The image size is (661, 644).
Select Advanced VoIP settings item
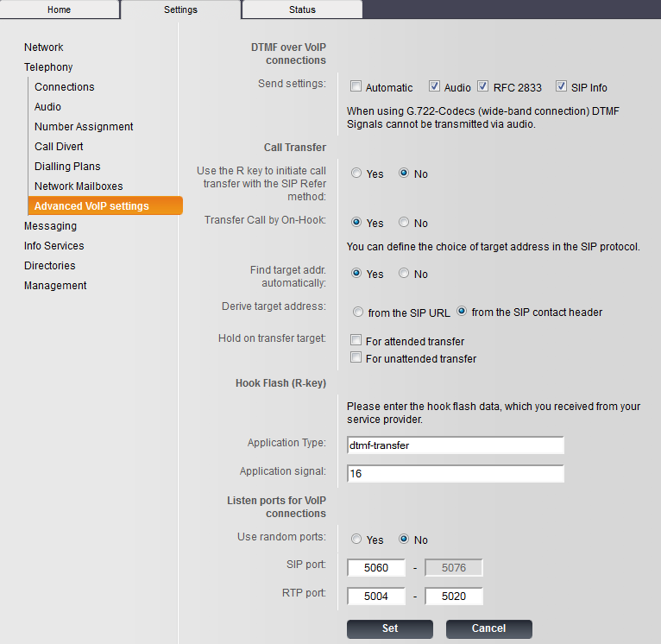click(x=105, y=205)
